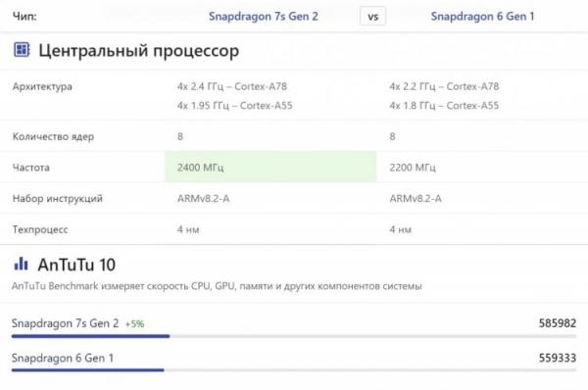Click the Количество ядер row label
The width and height of the screenshot is (588, 390).
click(53, 136)
